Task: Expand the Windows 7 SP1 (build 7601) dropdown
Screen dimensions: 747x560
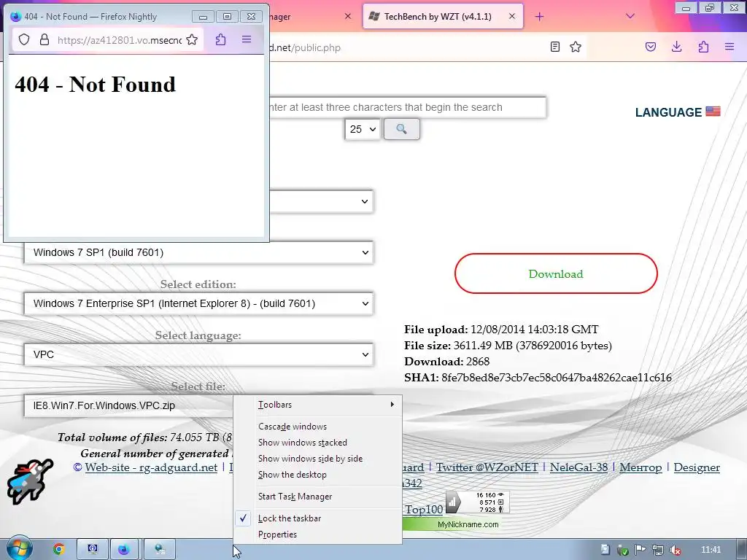Action: point(198,252)
